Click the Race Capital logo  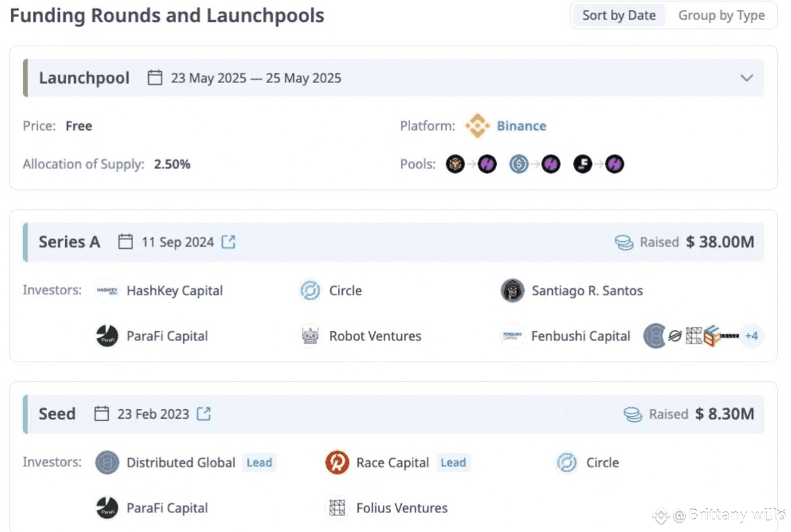337,462
